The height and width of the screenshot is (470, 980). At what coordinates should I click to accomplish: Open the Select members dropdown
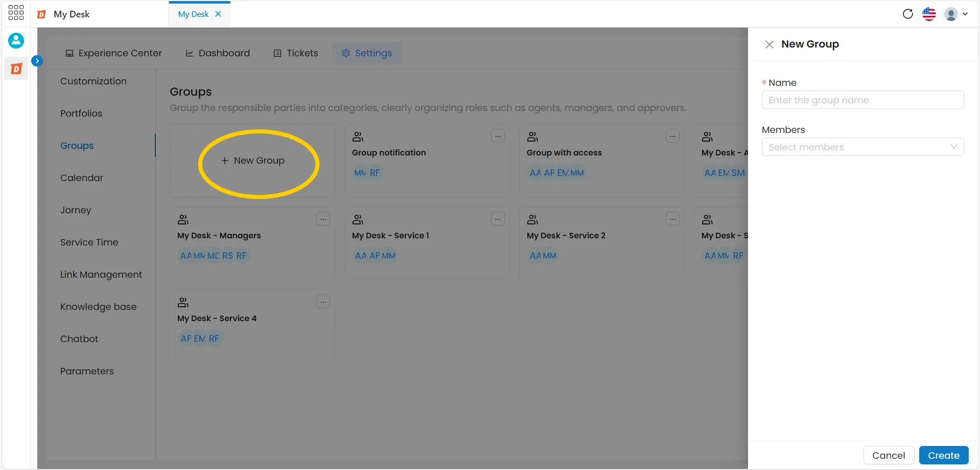pyautogui.click(x=862, y=147)
